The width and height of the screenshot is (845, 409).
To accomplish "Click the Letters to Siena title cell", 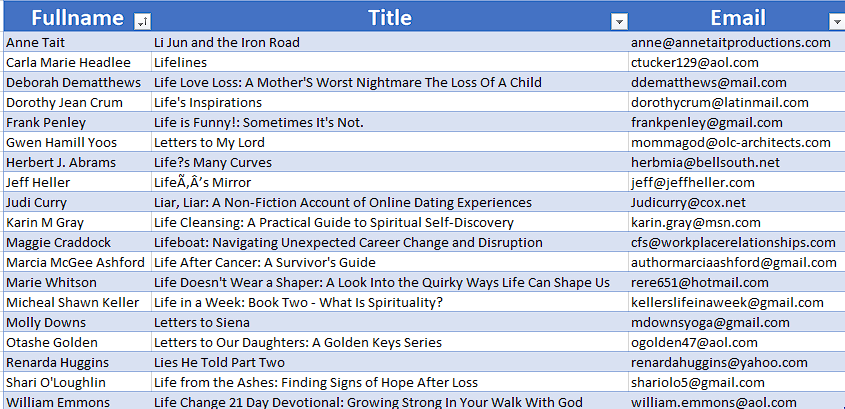I will point(390,322).
